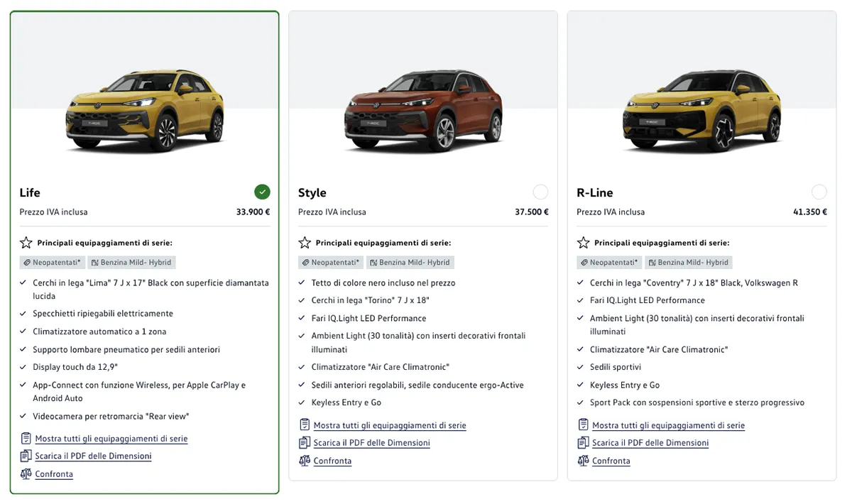Click Benzina Mild-Hybrid tag in the Style card
The image size is (852, 504).
coord(409,263)
